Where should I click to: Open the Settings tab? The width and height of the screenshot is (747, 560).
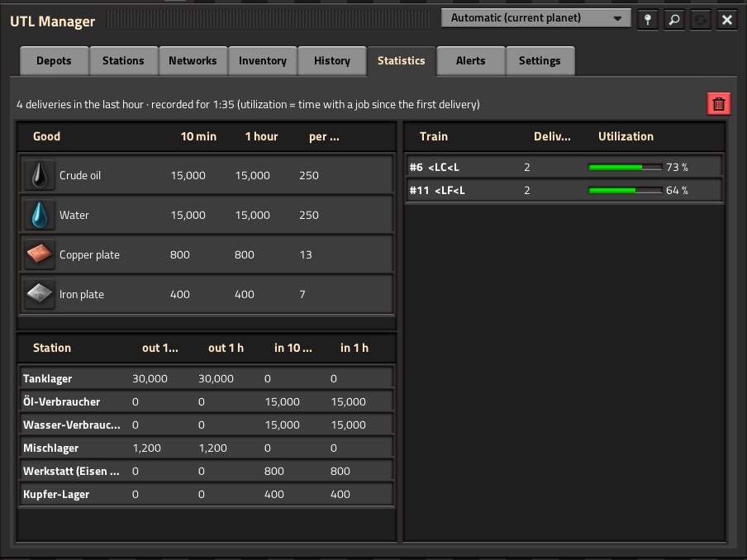coord(540,61)
